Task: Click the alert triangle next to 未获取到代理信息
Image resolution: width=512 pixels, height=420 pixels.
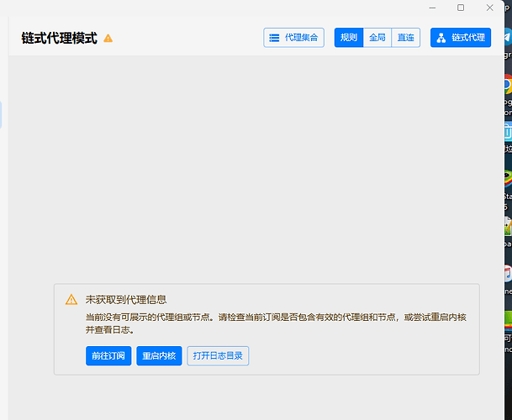Action: (x=71, y=300)
